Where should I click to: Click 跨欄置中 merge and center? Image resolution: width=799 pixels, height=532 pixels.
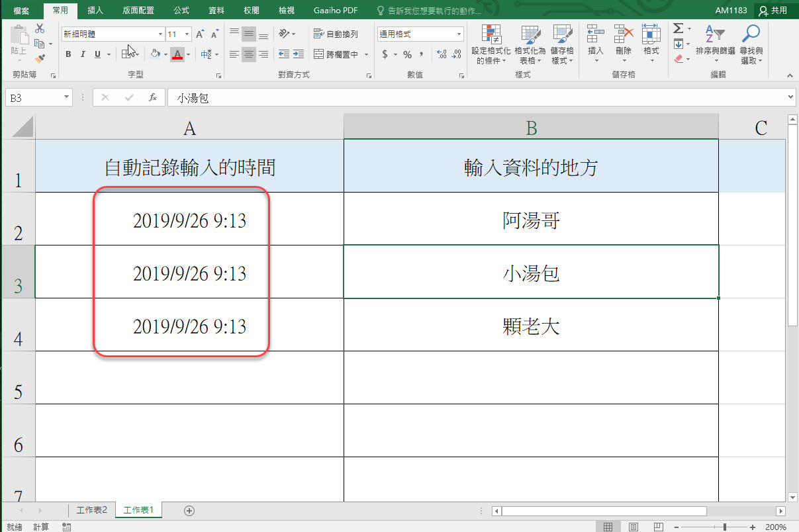336,54
